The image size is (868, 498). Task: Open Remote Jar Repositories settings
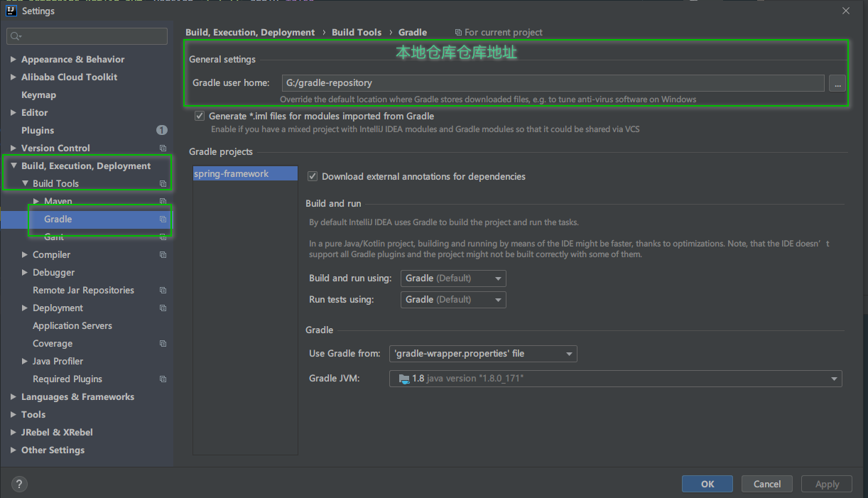[83, 291]
